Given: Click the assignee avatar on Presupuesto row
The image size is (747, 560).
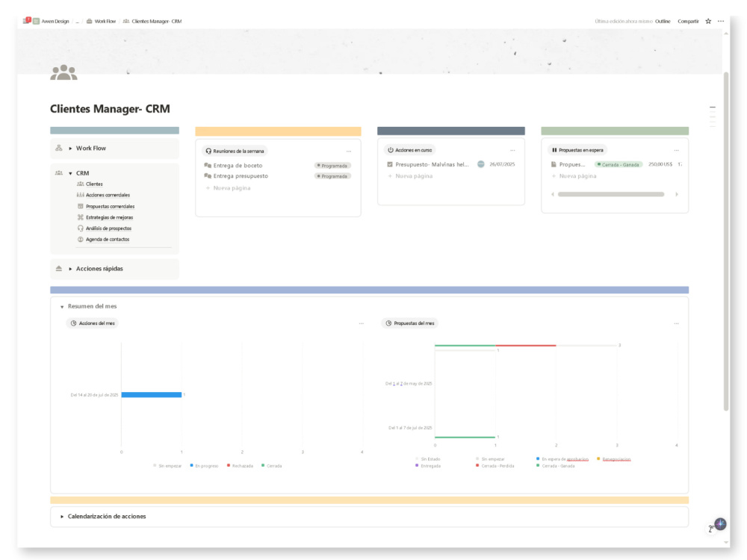Looking at the screenshot, I should pos(480,164).
